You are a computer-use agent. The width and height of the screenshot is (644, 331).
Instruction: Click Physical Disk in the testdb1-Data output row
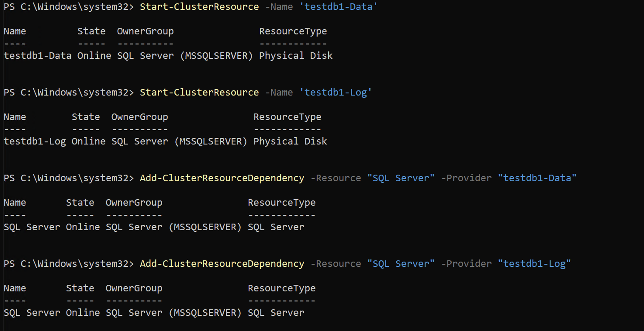coord(296,56)
